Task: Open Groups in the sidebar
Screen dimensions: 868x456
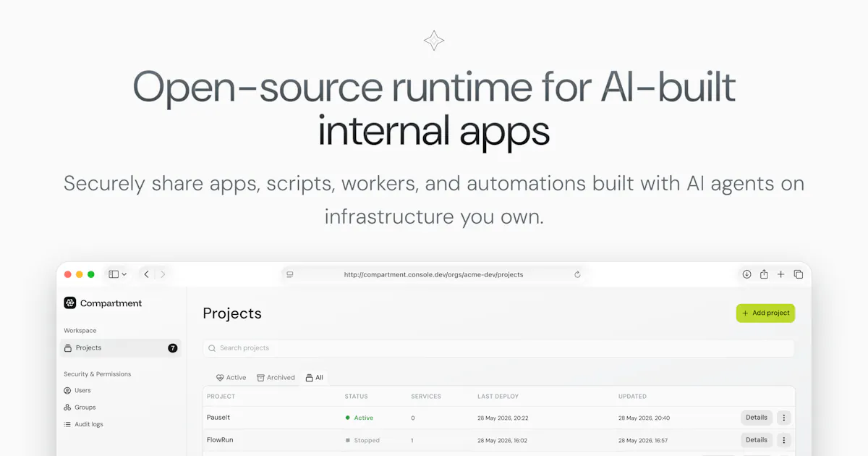Action: point(80,408)
